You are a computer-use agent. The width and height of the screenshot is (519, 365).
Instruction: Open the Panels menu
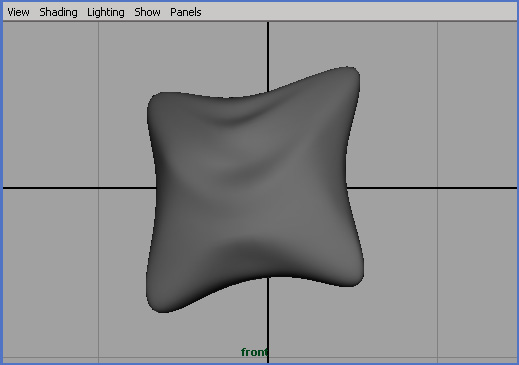pos(186,12)
